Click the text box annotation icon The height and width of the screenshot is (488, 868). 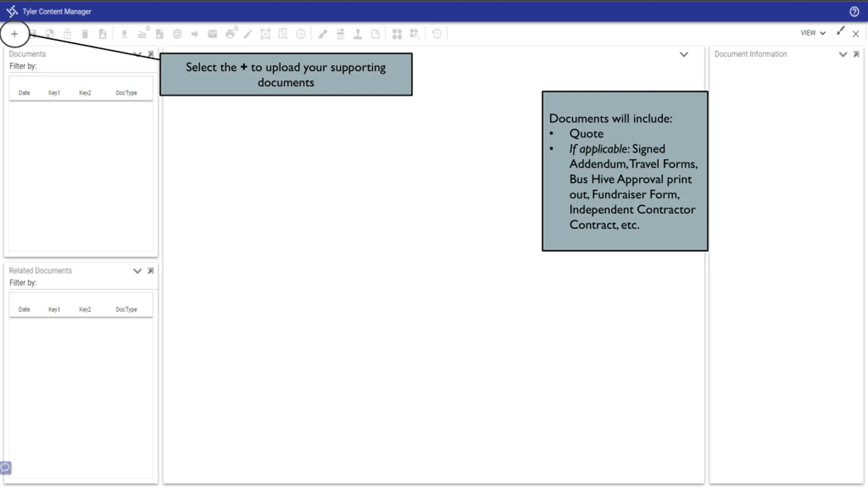pos(265,34)
